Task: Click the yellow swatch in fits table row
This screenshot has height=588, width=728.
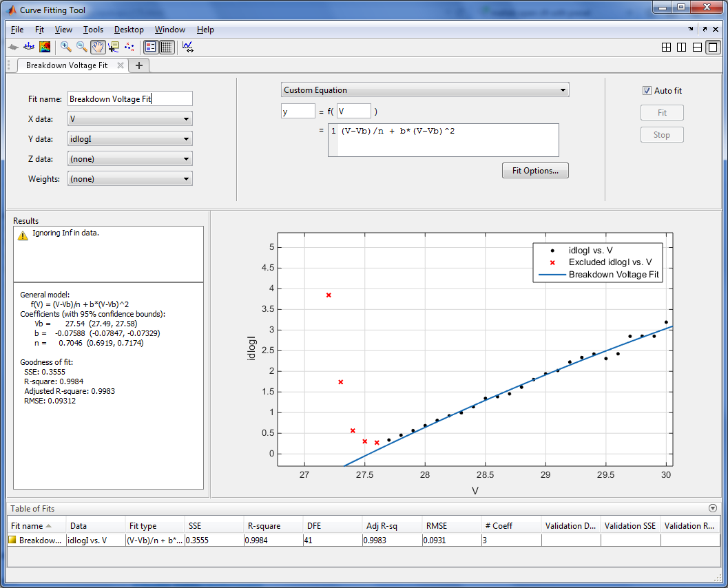Action: coord(12,540)
